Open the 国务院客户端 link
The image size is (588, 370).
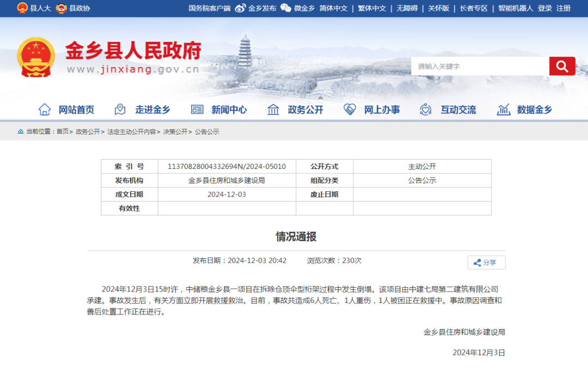click(x=210, y=8)
